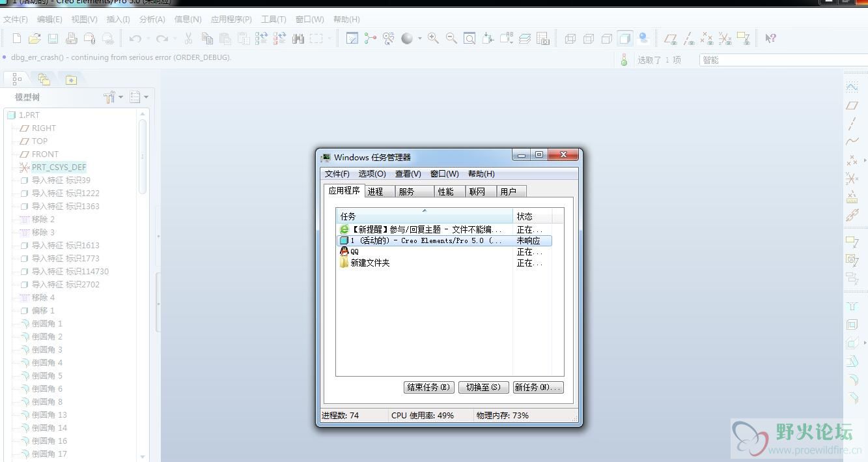Select 偏移 1 in the model tree
868x462 pixels.
tap(43, 310)
